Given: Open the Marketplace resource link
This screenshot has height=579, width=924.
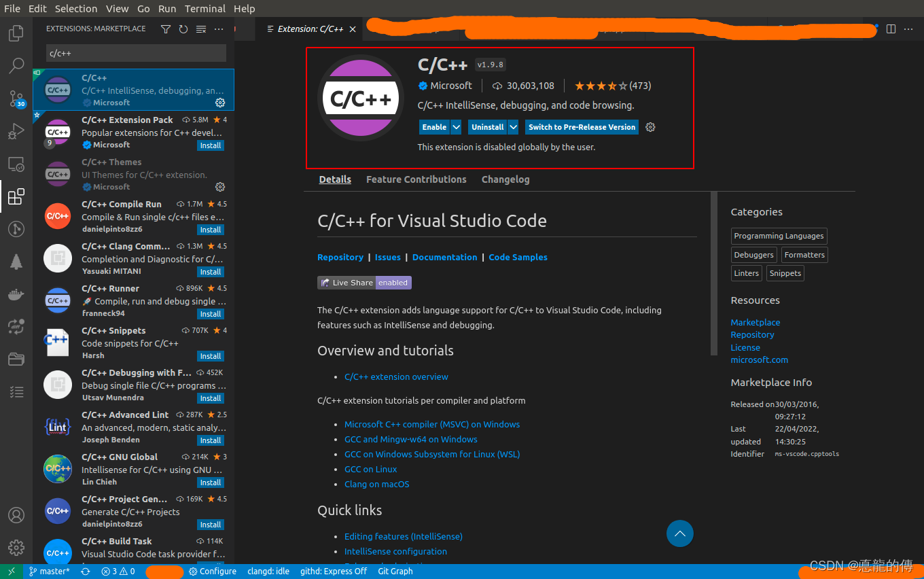Looking at the screenshot, I should click(x=756, y=322).
